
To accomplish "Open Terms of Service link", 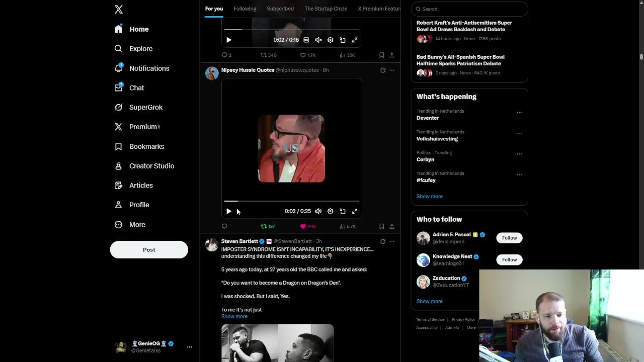I will [x=430, y=320].
